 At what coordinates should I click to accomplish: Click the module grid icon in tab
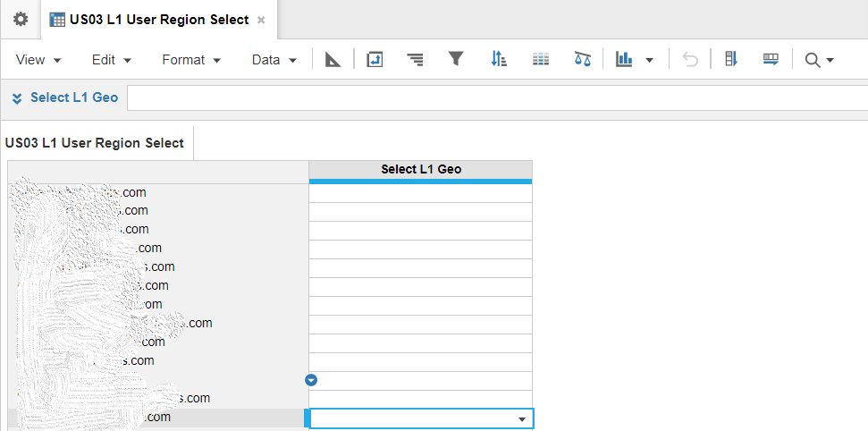tap(57, 20)
